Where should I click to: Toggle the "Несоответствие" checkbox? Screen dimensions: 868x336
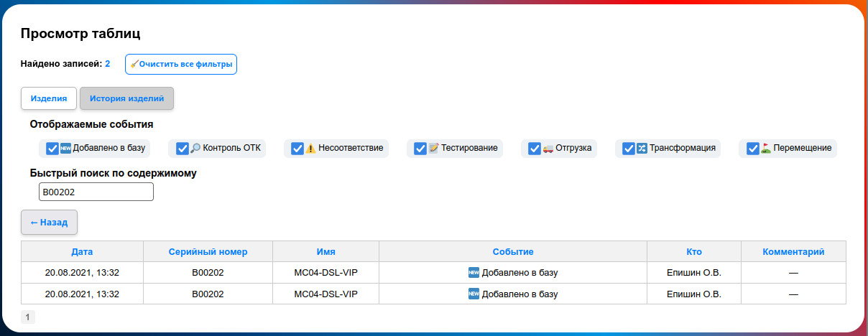pos(297,149)
